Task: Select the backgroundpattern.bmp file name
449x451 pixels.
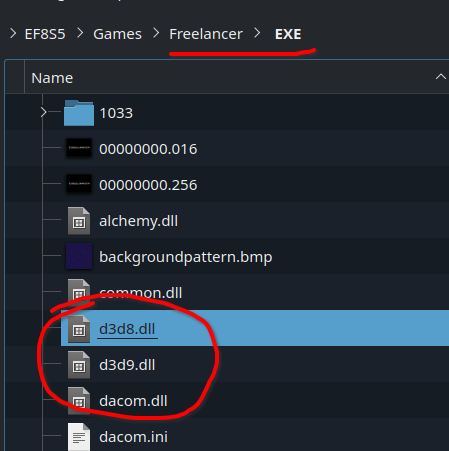Action: click(x=186, y=257)
